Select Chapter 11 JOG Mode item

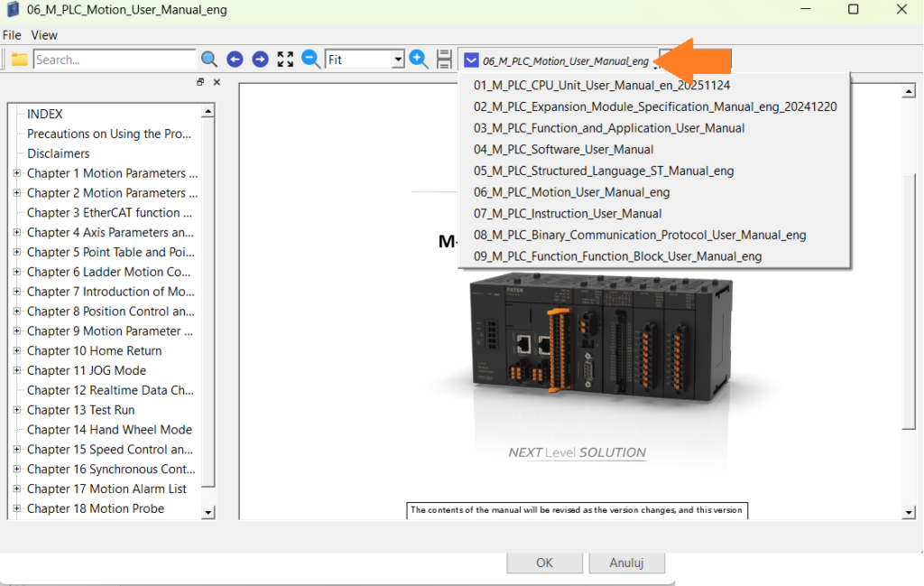87,370
